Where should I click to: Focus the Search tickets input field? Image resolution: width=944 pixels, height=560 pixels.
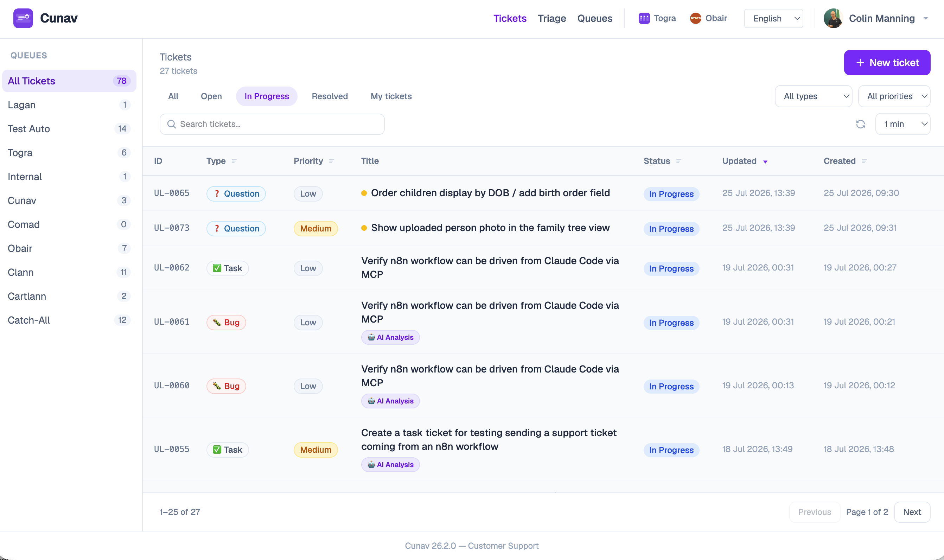pyautogui.click(x=272, y=124)
